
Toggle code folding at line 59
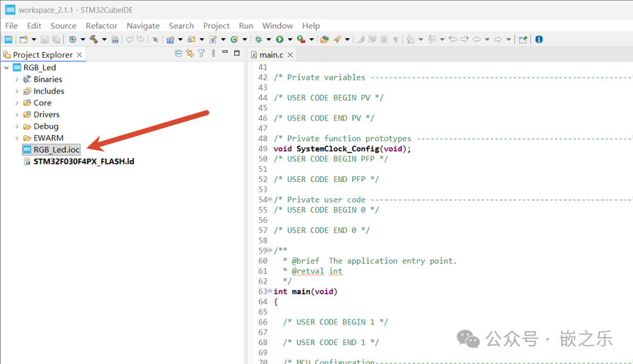click(x=270, y=250)
